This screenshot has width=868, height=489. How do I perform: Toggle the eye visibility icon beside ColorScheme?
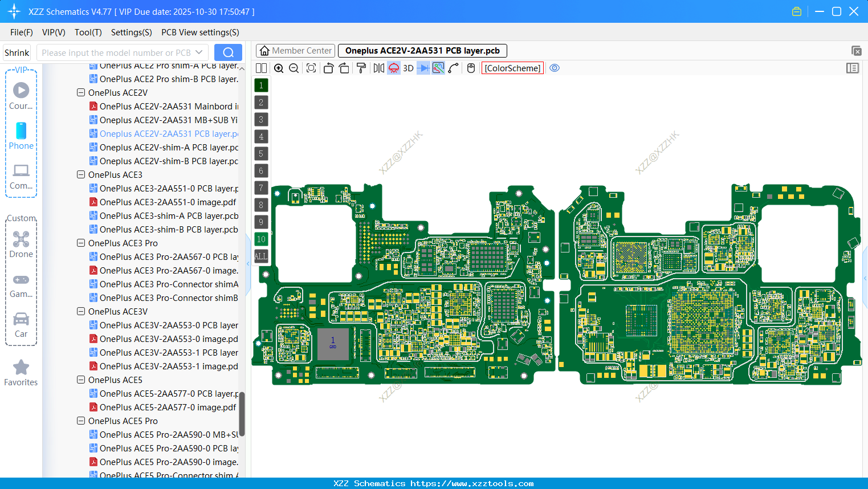tap(555, 68)
